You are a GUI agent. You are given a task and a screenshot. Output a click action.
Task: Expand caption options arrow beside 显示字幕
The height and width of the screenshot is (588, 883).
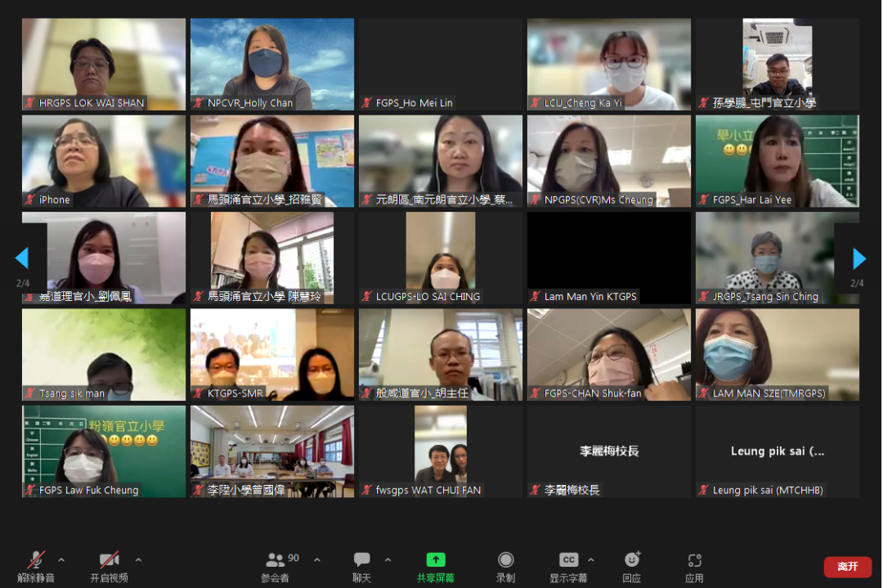click(591, 560)
